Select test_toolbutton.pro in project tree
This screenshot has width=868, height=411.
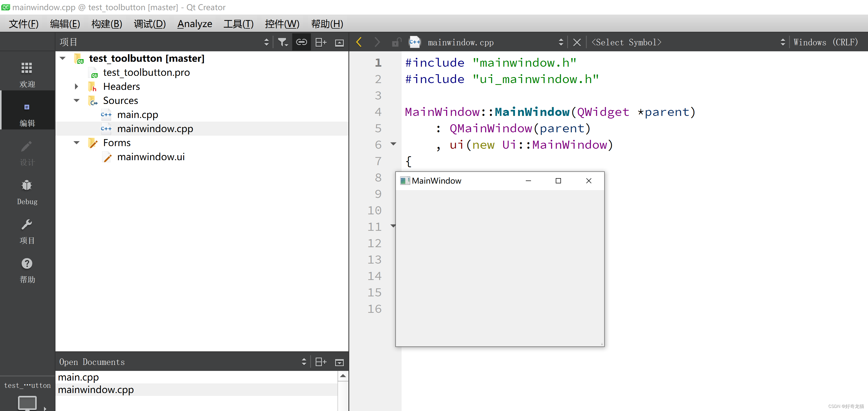pos(146,72)
